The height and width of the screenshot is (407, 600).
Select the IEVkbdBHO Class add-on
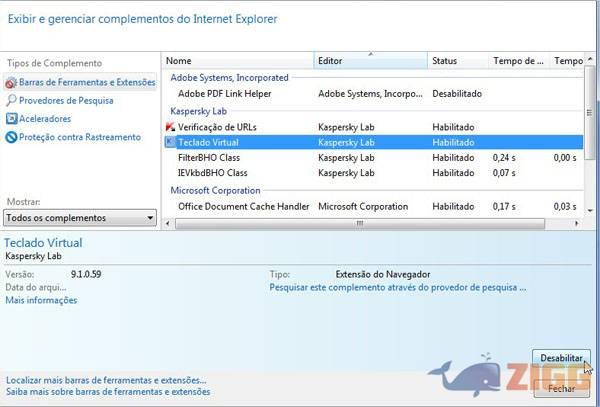click(212, 173)
